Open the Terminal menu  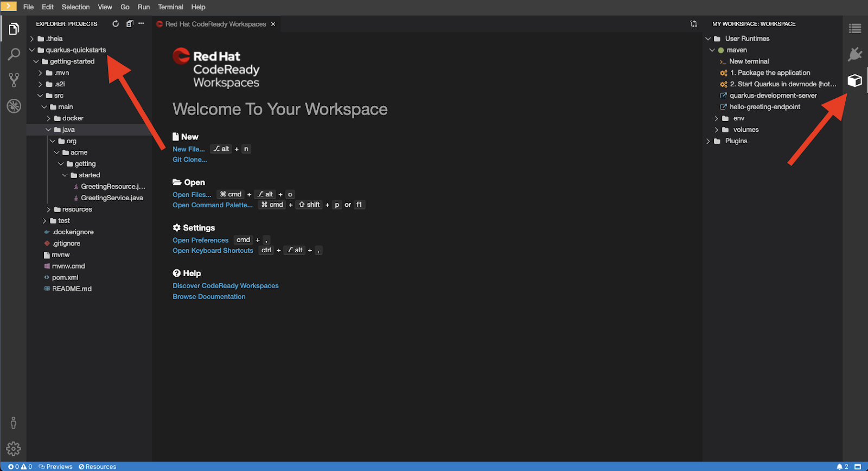(x=170, y=7)
